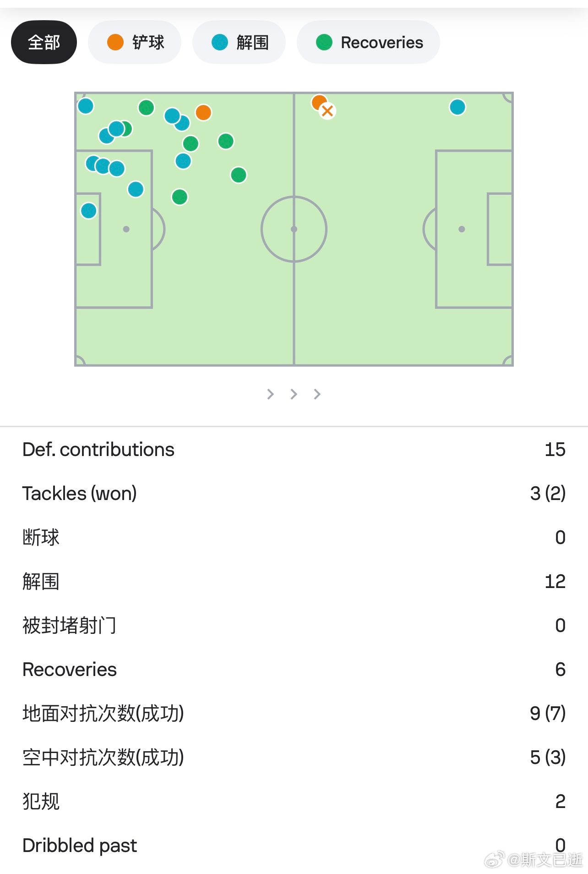
Task: Click the top-left corner blue clearance dot
Action: [x=86, y=106]
